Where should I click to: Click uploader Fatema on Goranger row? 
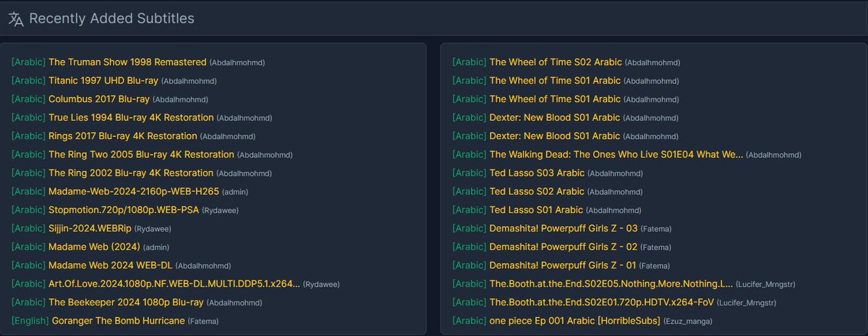pyautogui.click(x=203, y=321)
